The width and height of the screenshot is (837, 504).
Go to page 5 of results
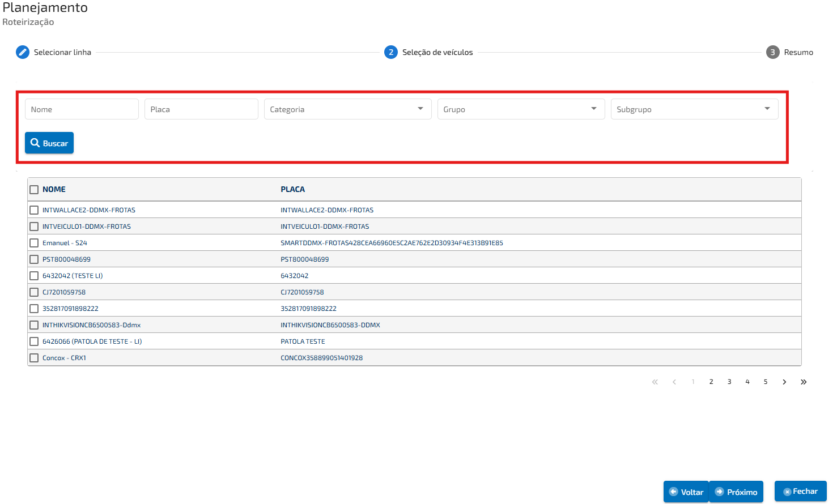point(766,382)
